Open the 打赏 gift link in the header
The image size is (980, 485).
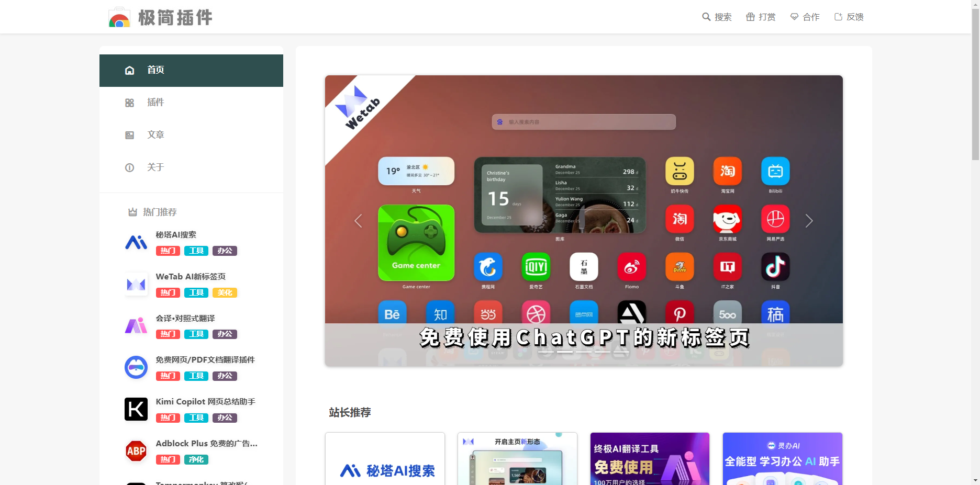pyautogui.click(x=761, y=17)
